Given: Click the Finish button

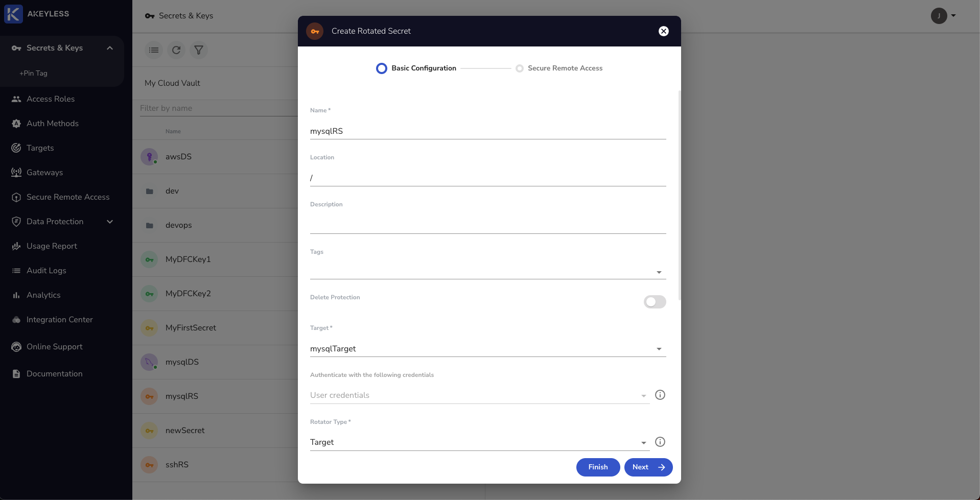Looking at the screenshot, I should click(x=598, y=467).
